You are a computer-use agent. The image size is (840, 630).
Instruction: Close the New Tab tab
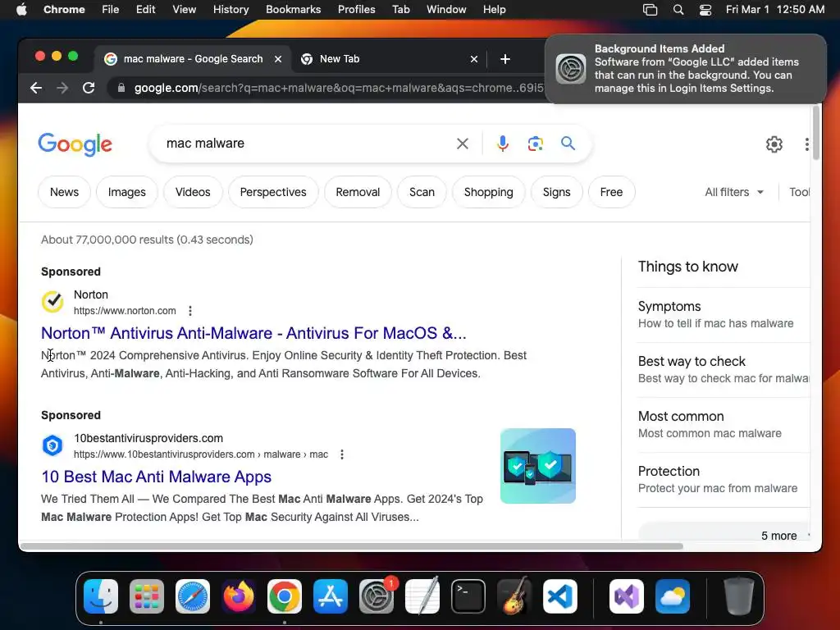coord(473,59)
